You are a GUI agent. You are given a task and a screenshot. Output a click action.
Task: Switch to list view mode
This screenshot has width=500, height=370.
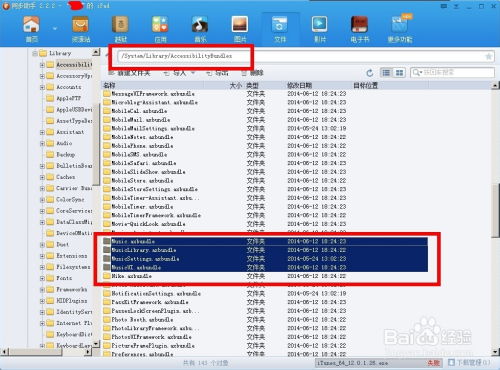[386, 72]
